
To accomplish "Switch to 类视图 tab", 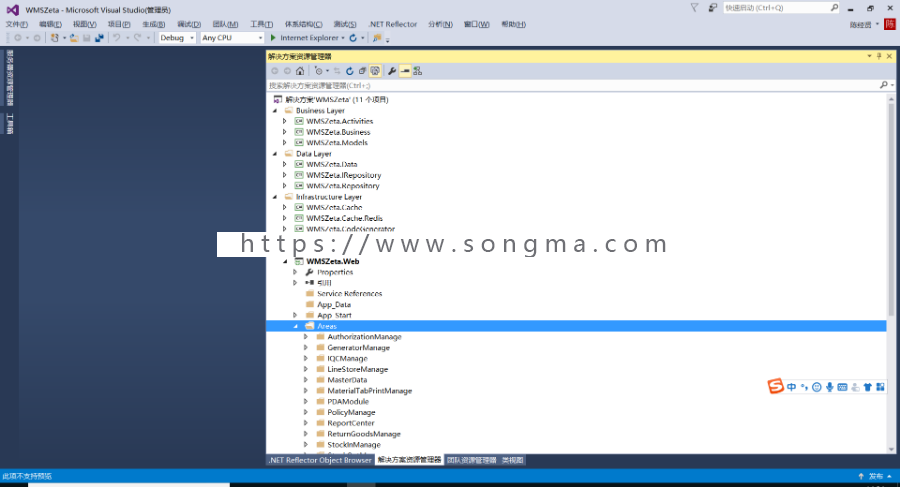I will point(513,460).
